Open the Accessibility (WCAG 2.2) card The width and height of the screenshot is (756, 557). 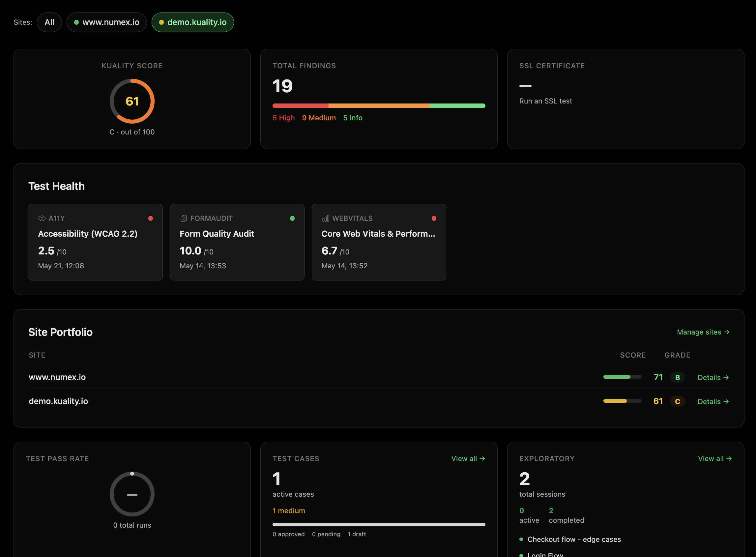click(95, 242)
